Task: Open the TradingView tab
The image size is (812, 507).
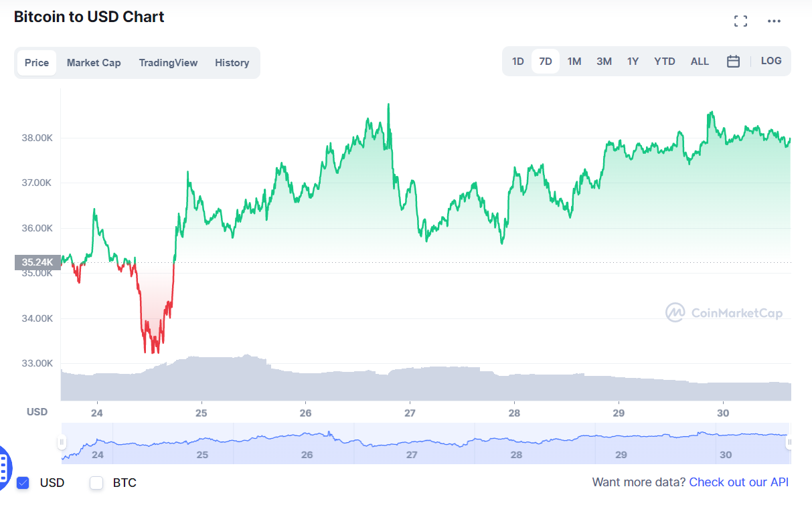Action: click(x=168, y=62)
